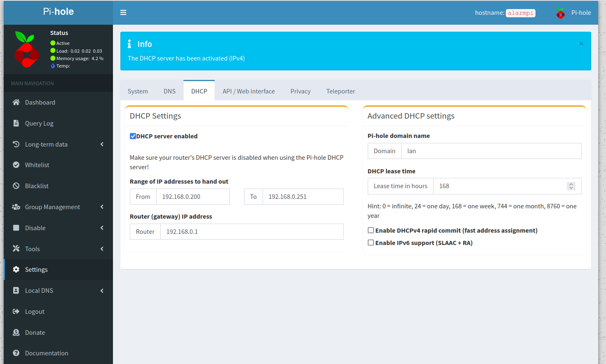The image size is (606, 364).
Task: Click the Router gateway IP field
Action: tap(252, 231)
